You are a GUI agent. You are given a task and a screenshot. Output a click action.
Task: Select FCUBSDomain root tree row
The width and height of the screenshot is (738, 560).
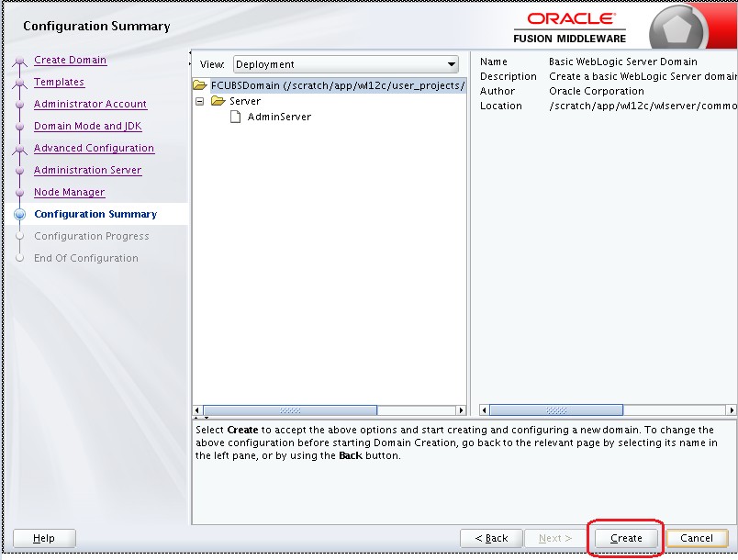coord(338,85)
